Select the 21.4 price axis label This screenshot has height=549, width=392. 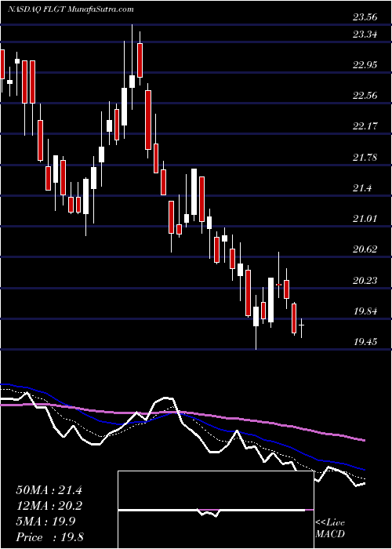tap(362, 188)
